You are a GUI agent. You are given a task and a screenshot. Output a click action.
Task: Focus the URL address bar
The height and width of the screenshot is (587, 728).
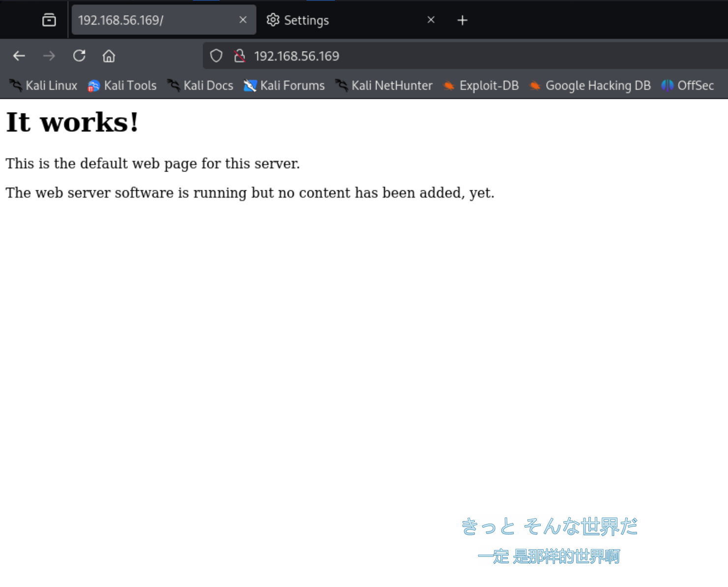point(442,56)
